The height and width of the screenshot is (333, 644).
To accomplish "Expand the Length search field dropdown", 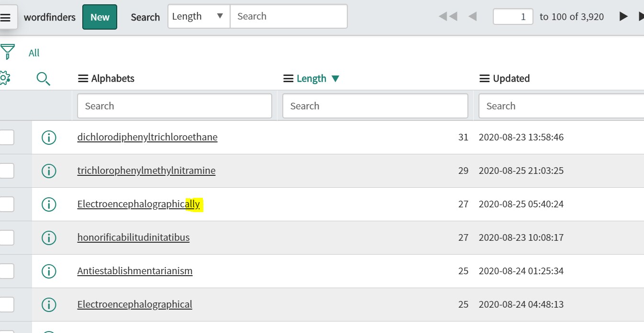I will [199, 16].
